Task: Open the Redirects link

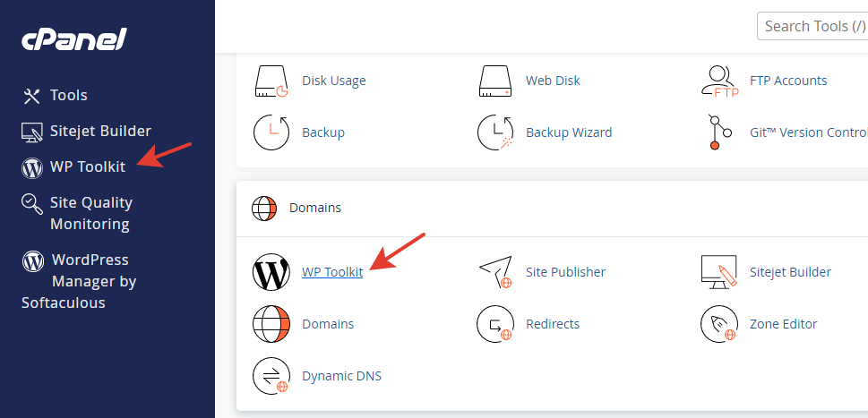Action: (x=553, y=324)
